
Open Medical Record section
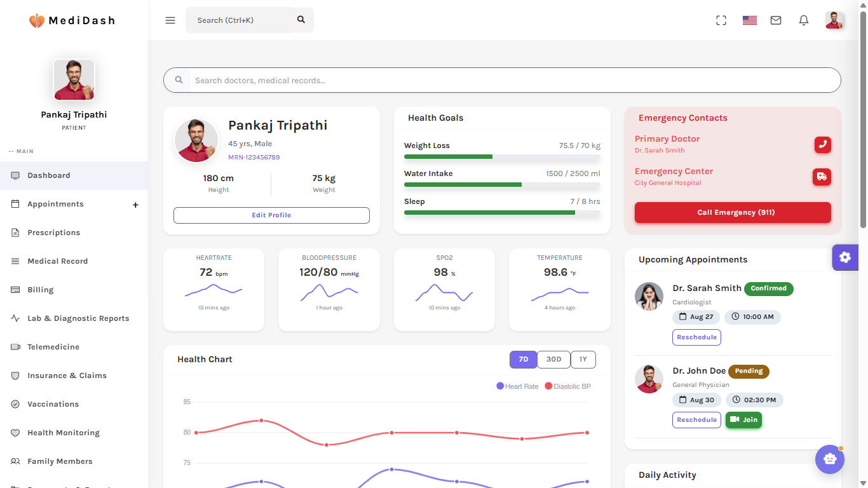[x=74, y=261]
